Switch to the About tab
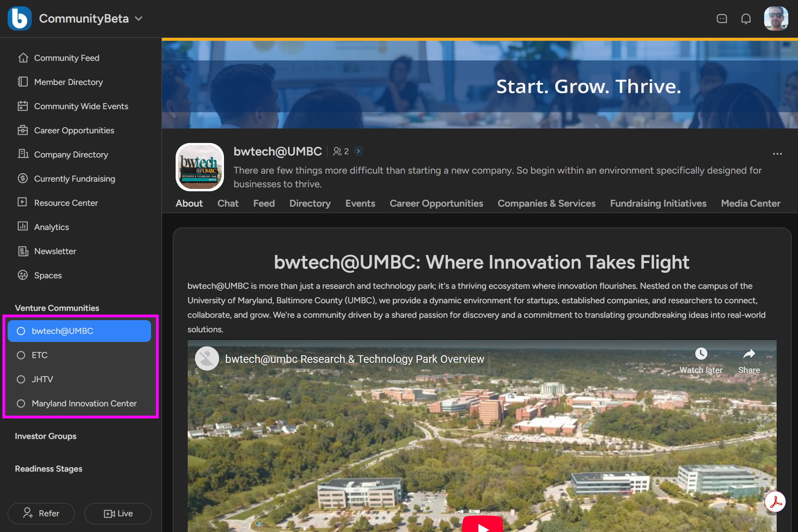Image resolution: width=798 pixels, height=532 pixels. coord(189,203)
